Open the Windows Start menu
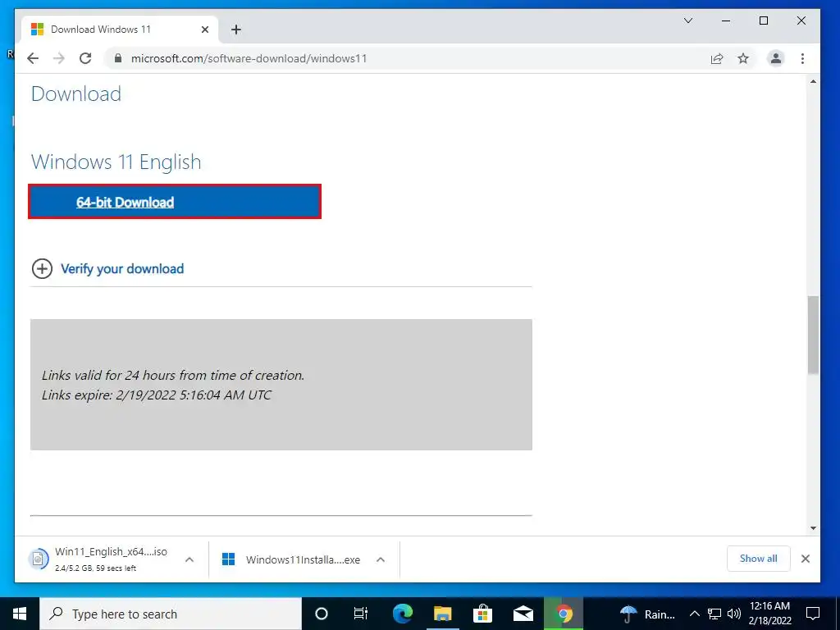Screen dimensions: 840x630 pyautogui.click(x=20, y=614)
